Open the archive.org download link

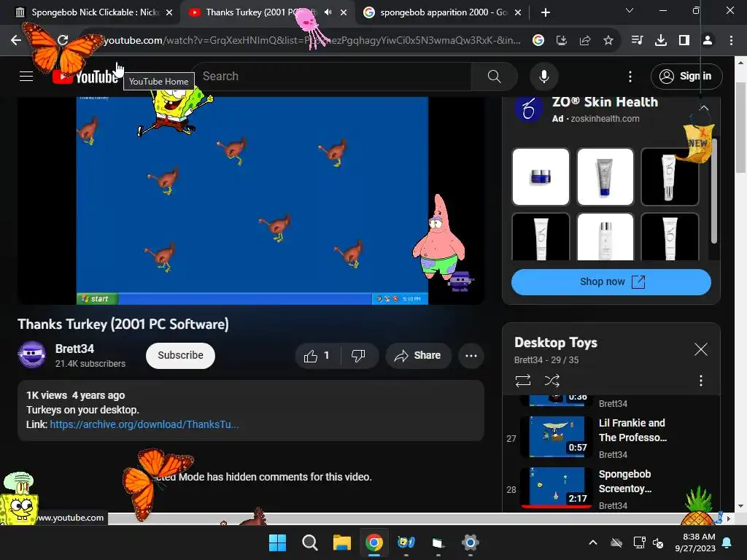pos(144,424)
